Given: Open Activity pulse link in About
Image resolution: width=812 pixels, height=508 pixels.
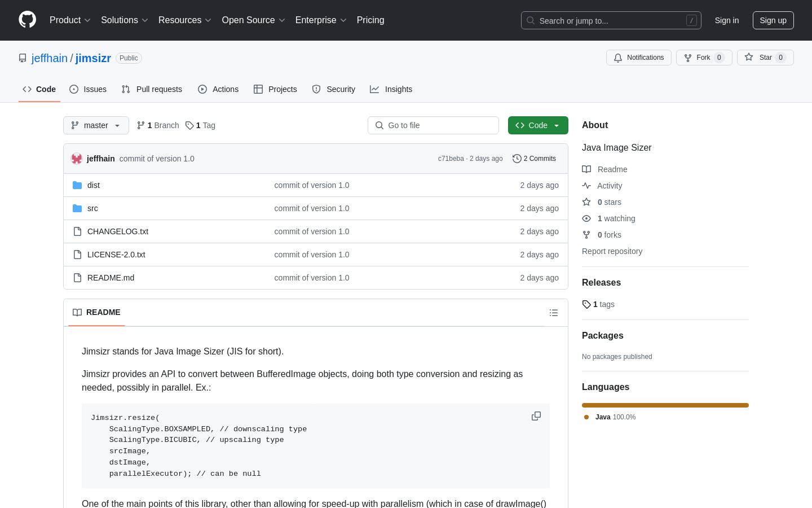Looking at the screenshot, I should (602, 186).
